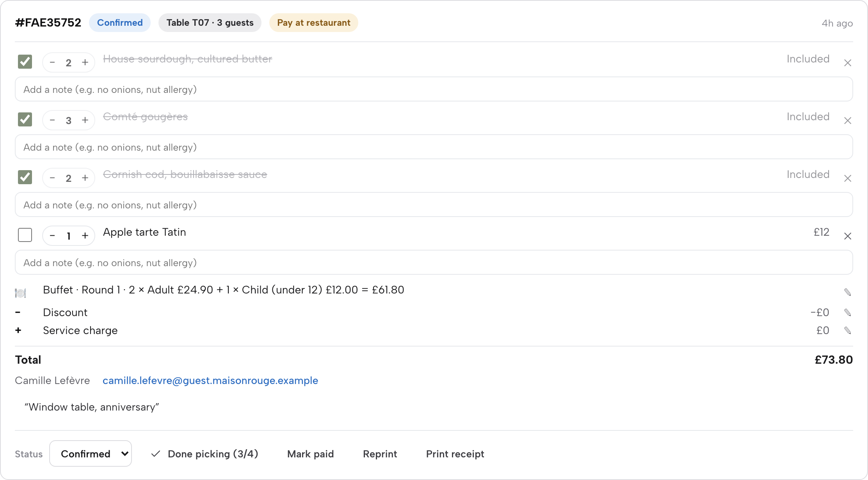Reprint the order ticket
Viewport: 868px width, 480px height.
(380, 454)
